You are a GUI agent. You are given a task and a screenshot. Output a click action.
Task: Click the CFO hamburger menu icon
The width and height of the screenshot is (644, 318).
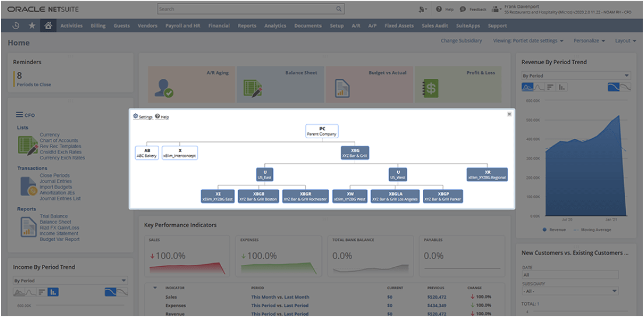(x=19, y=115)
